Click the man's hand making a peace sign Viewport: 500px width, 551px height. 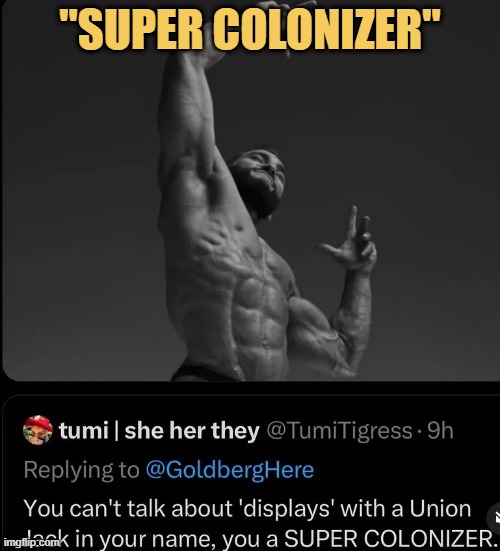[x=351, y=240]
